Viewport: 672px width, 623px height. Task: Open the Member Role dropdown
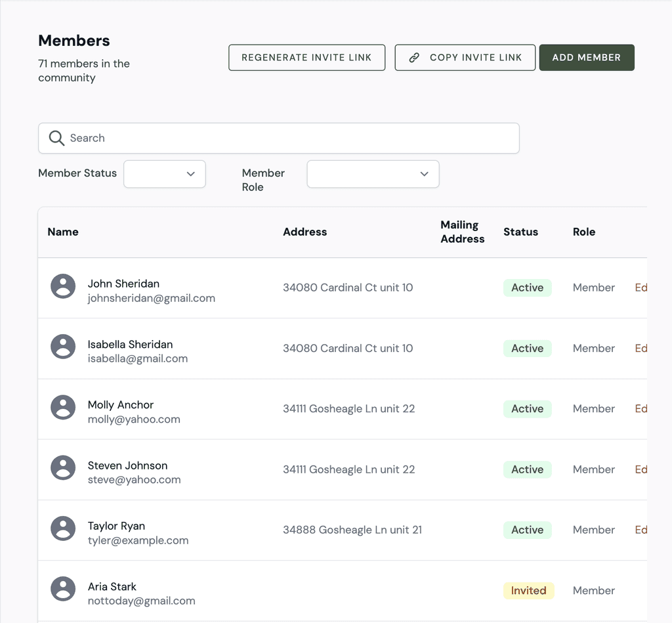pos(373,174)
